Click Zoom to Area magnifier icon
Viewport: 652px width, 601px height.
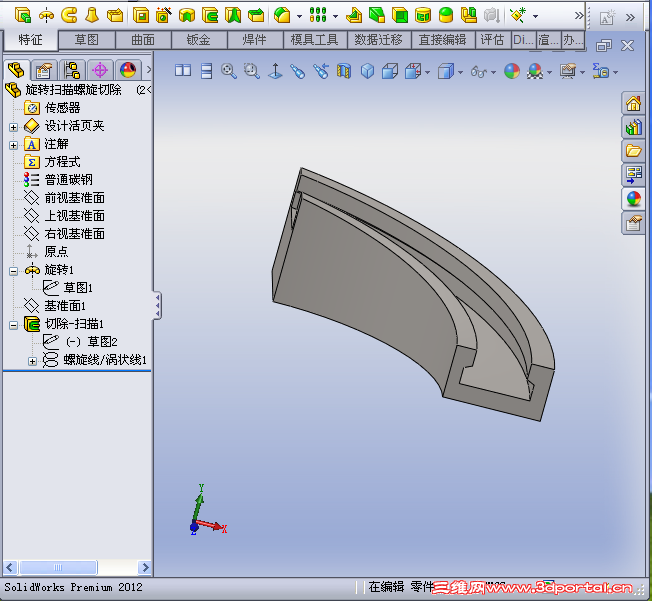[x=252, y=71]
